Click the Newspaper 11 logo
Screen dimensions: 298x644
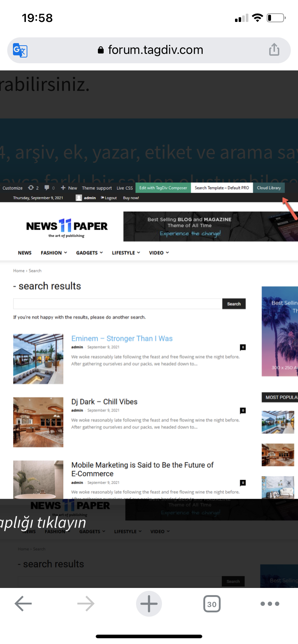(x=67, y=228)
